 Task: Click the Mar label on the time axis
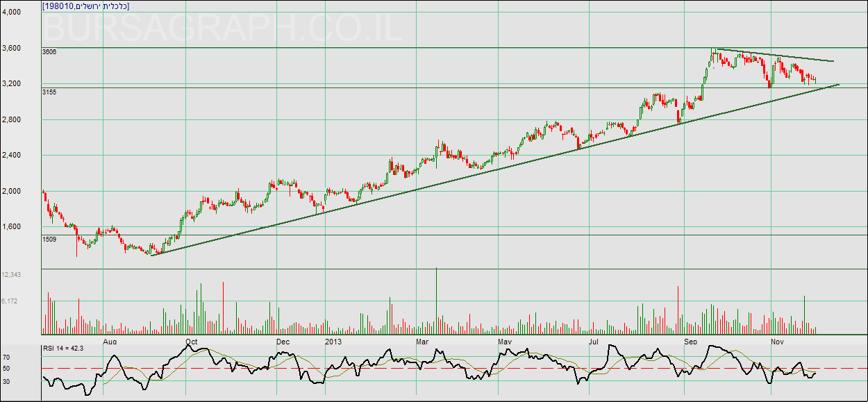pos(422,342)
